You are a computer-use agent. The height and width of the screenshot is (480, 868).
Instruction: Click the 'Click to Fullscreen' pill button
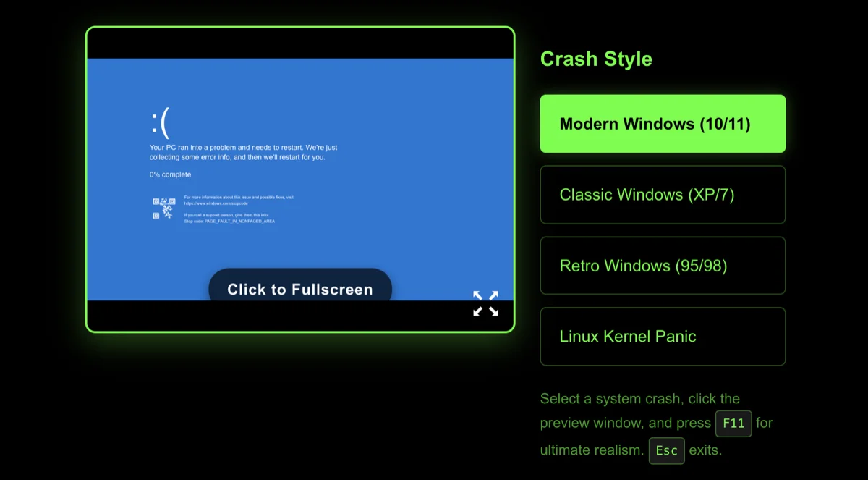pyautogui.click(x=300, y=286)
